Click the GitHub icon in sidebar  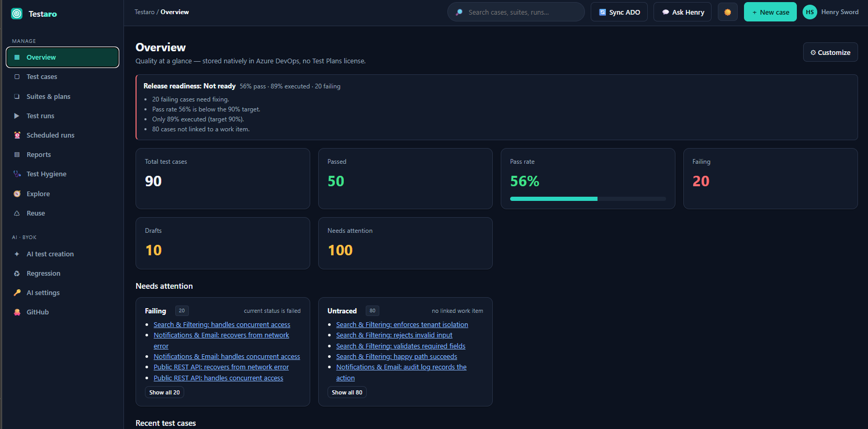point(17,312)
